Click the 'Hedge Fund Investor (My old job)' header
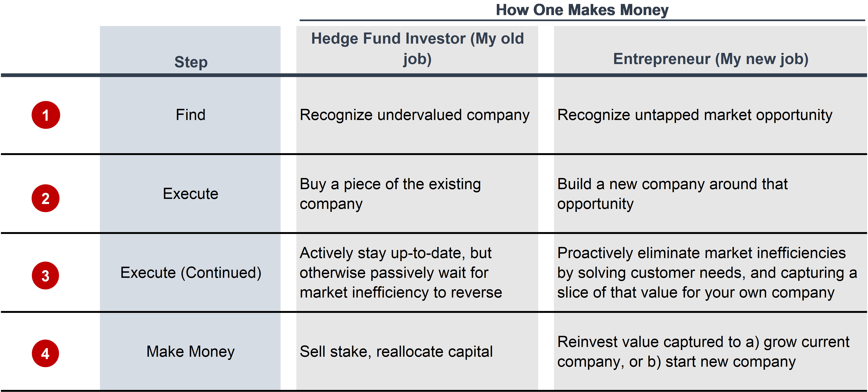The image size is (868, 392). coord(417,49)
